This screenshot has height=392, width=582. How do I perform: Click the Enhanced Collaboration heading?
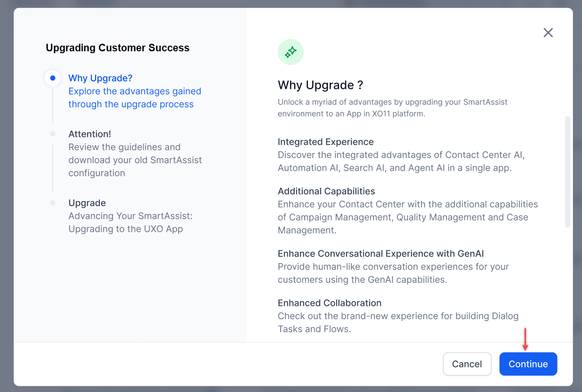tap(330, 303)
